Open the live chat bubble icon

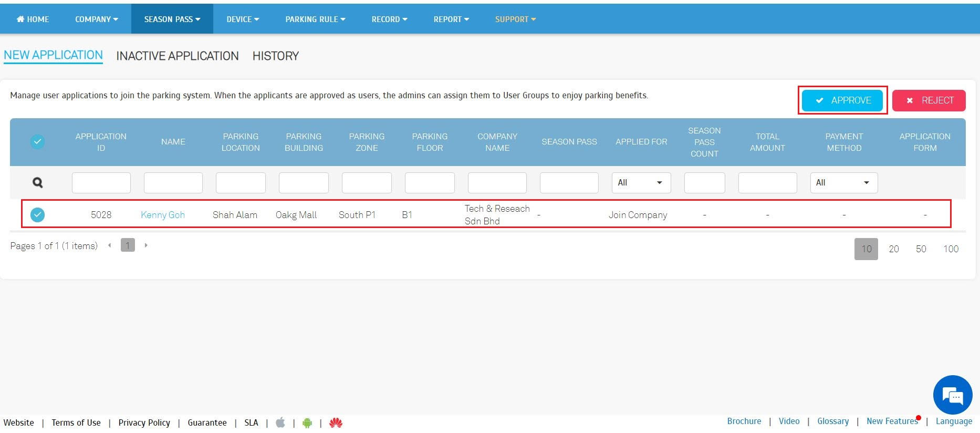(952, 395)
